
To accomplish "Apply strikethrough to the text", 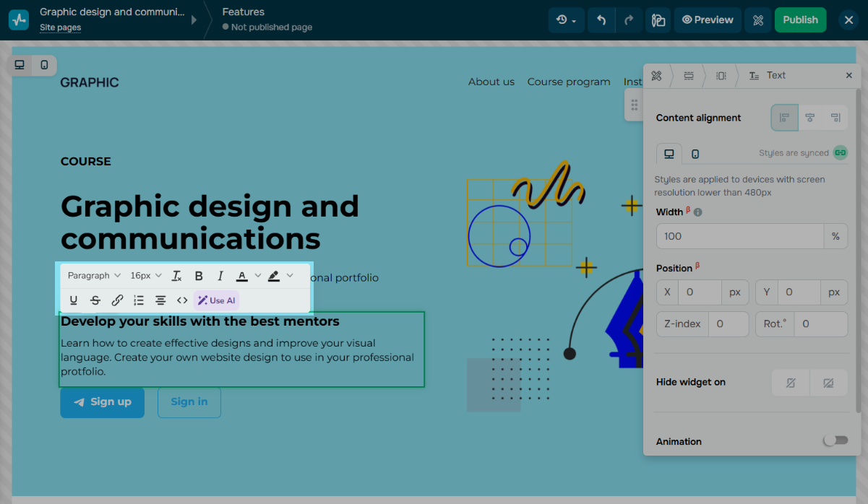I will pyautogui.click(x=95, y=300).
